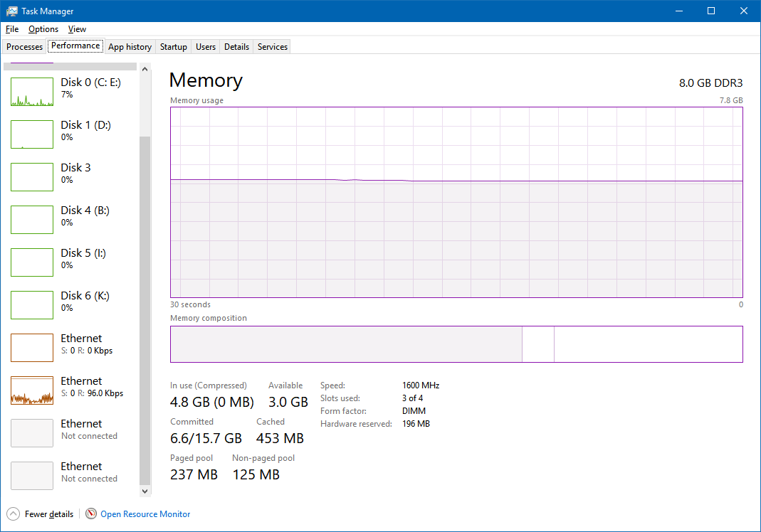Go to the Users tab
The height and width of the screenshot is (532, 761).
pyautogui.click(x=205, y=46)
